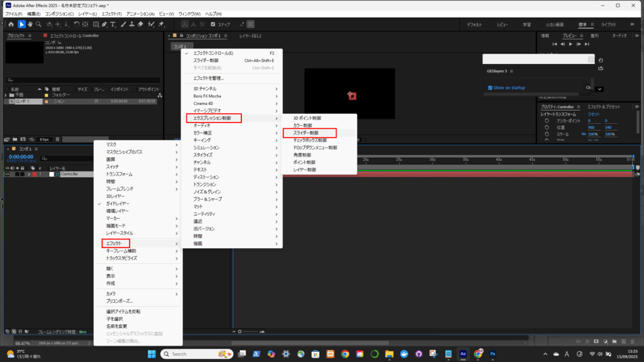The image size is (644, 362).
Task: Select the Hand tool in the toolbar
Action: pyautogui.click(x=30, y=25)
